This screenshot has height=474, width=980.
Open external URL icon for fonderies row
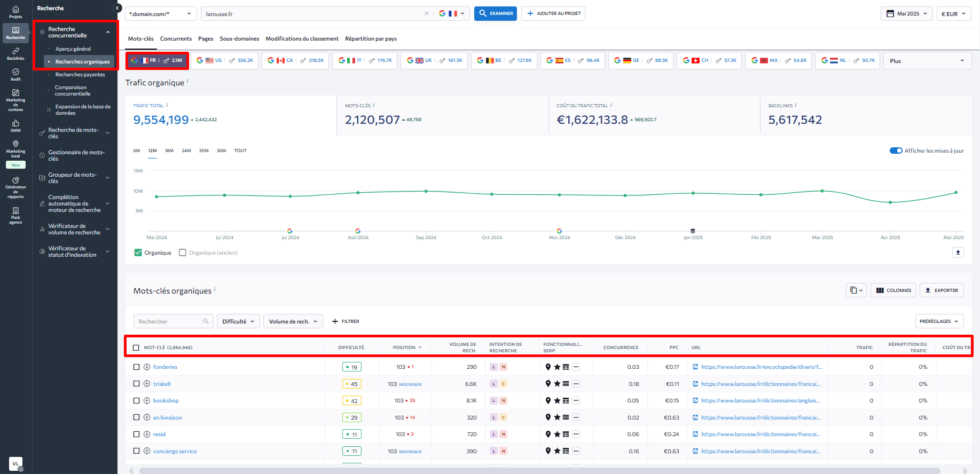[x=695, y=367]
